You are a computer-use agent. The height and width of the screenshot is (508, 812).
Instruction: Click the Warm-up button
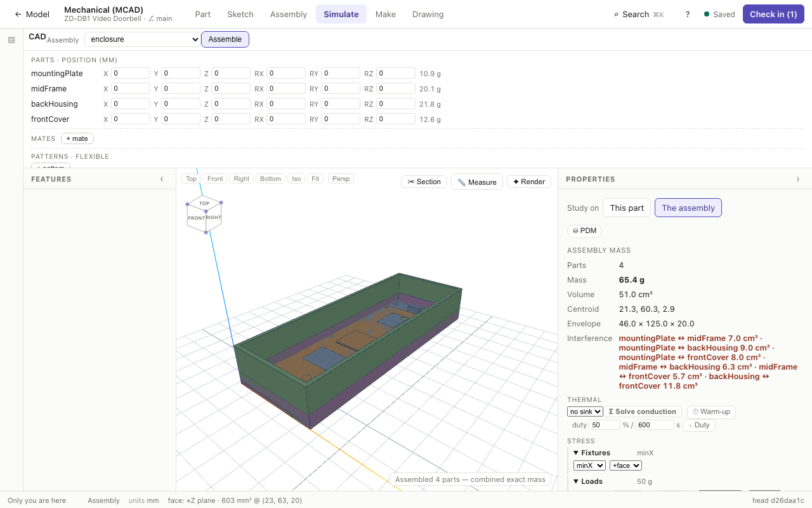point(711,411)
